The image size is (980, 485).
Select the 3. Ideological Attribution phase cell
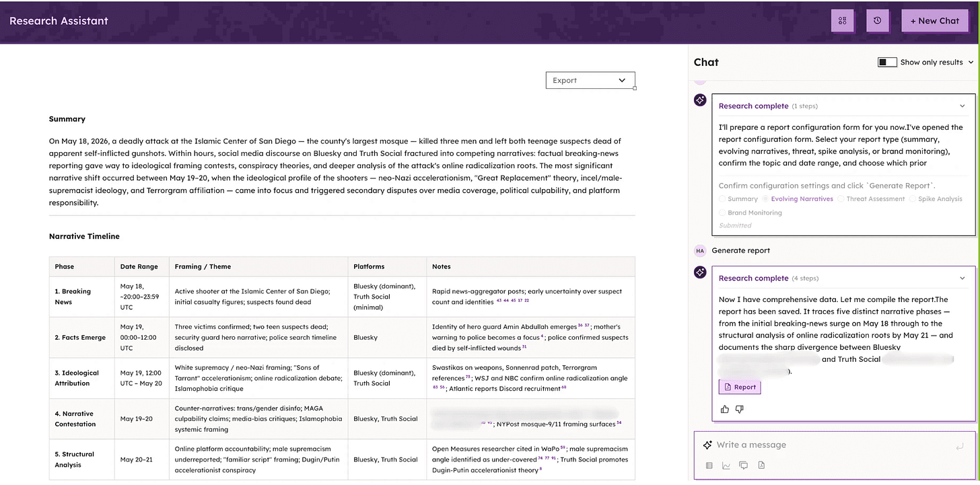coord(82,378)
